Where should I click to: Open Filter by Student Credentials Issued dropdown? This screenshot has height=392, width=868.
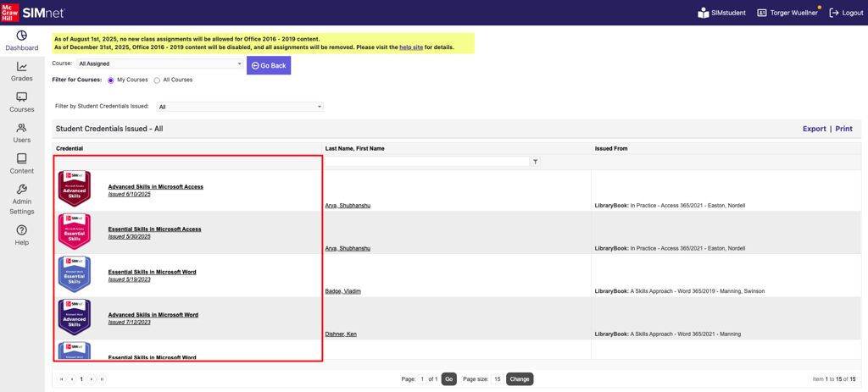[240, 107]
